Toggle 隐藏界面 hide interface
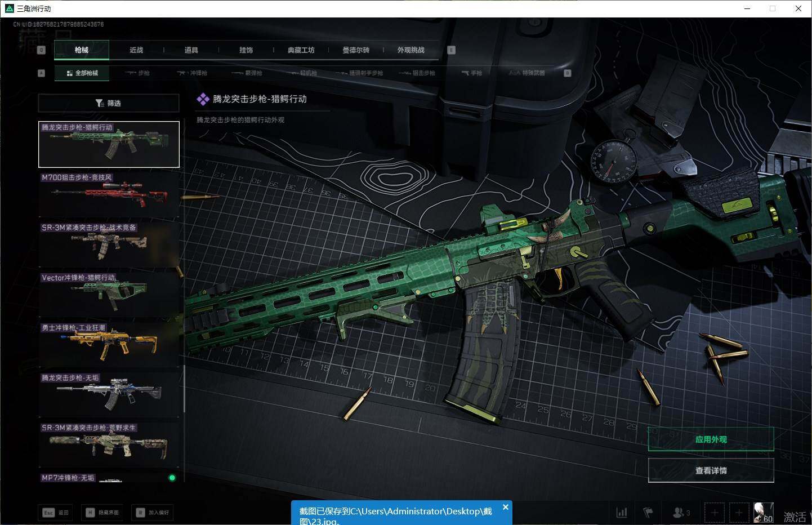Image resolution: width=812 pixels, height=525 pixels. [102, 513]
